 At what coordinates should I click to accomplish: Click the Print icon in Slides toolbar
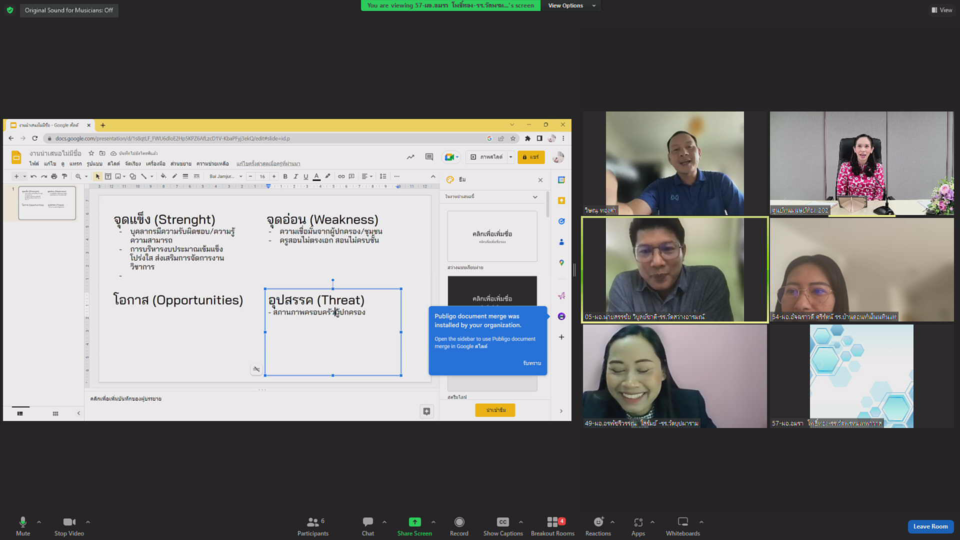[54, 176]
